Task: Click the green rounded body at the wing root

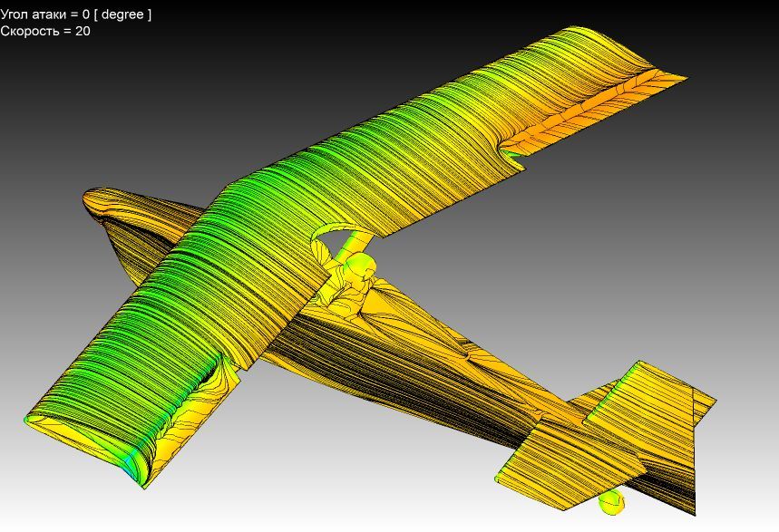Action: point(359,266)
